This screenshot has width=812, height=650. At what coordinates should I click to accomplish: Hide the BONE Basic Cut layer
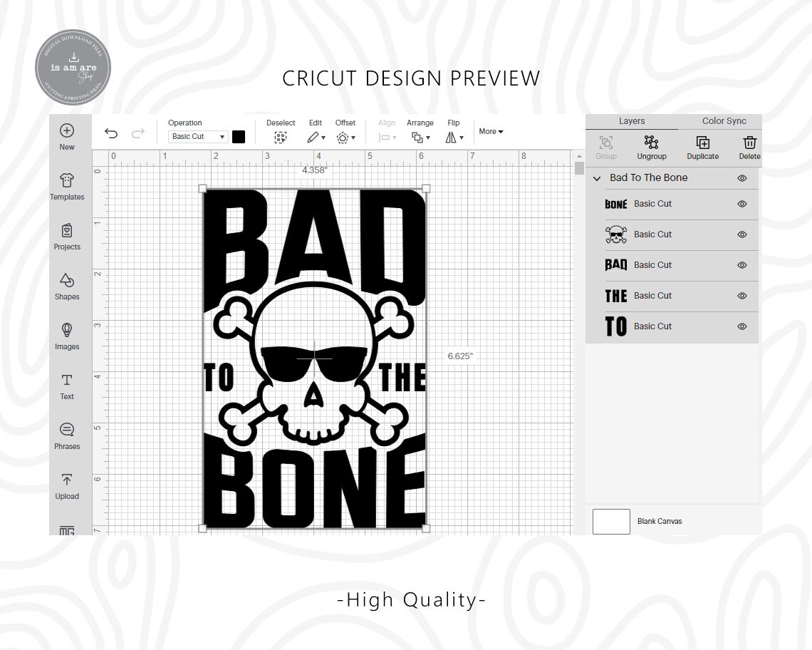[x=742, y=204]
